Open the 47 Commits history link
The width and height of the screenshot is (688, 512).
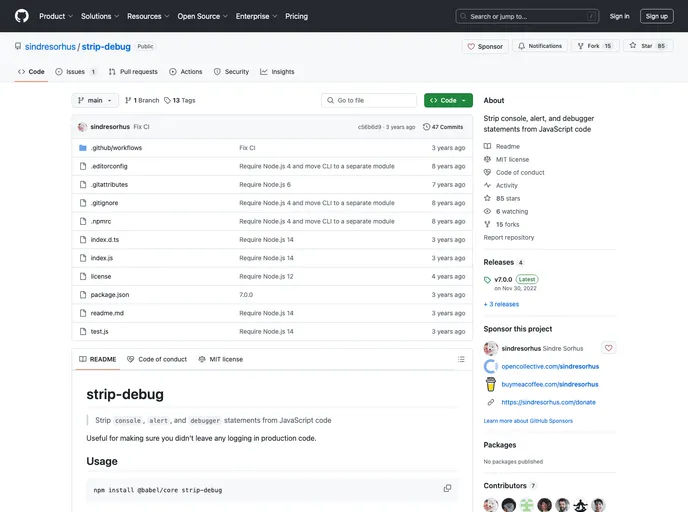click(443, 127)
